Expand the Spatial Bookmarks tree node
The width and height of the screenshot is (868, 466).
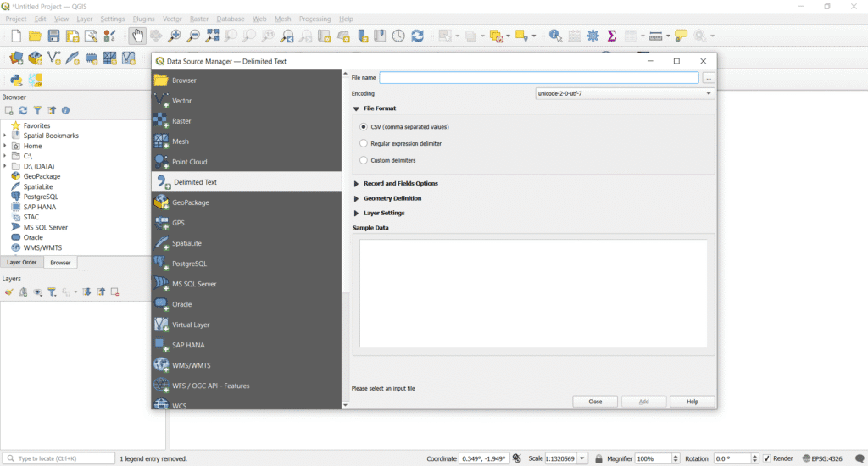click(5, 136)
